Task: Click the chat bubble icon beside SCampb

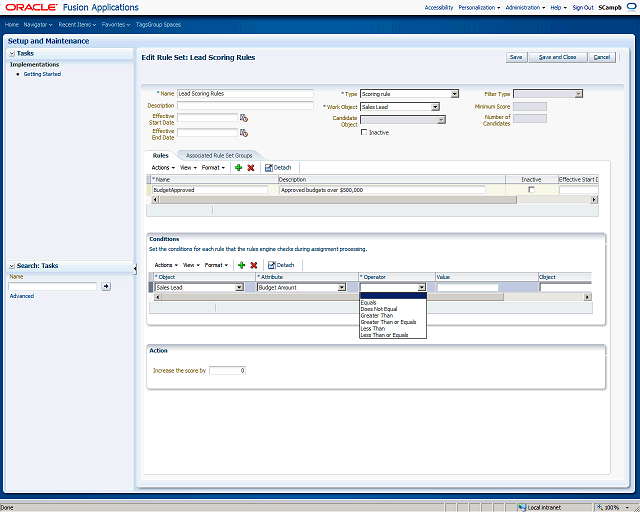Action: [x=631, y=7]
